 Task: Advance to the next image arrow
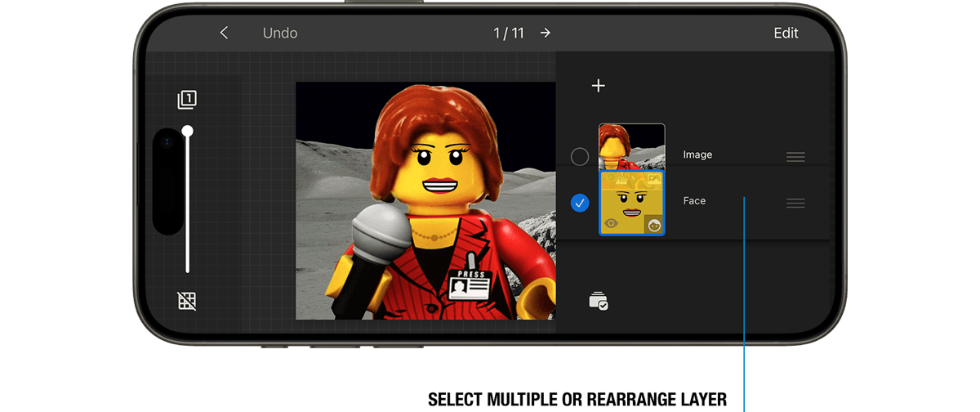click(x=546, y=34)
